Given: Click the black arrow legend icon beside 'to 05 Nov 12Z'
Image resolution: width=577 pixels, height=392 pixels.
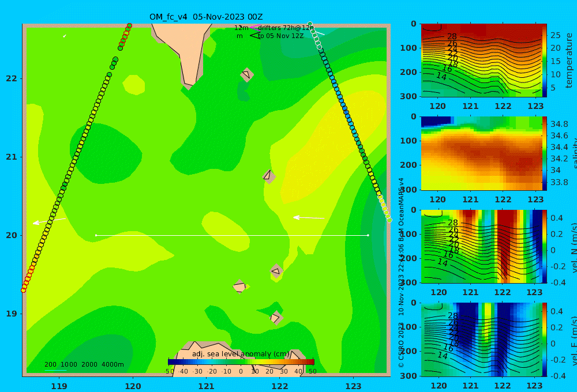Looking at the screenshot, I should tap(254, 36).
